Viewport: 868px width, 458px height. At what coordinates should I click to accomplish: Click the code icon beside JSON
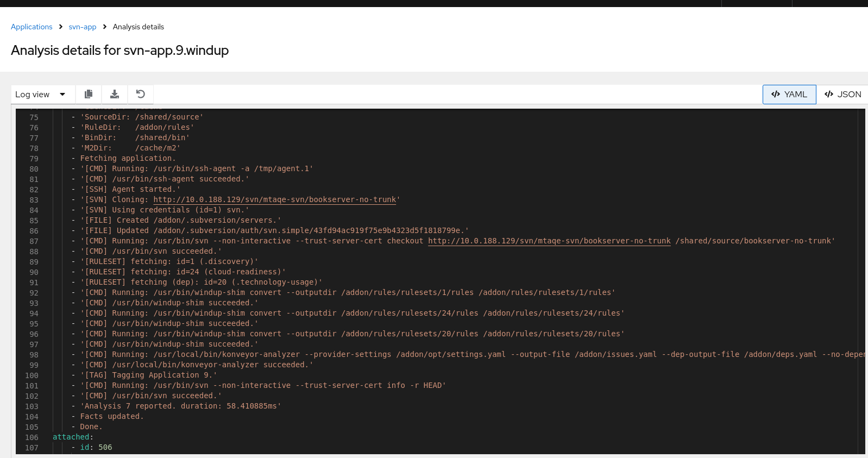point(829,94)
